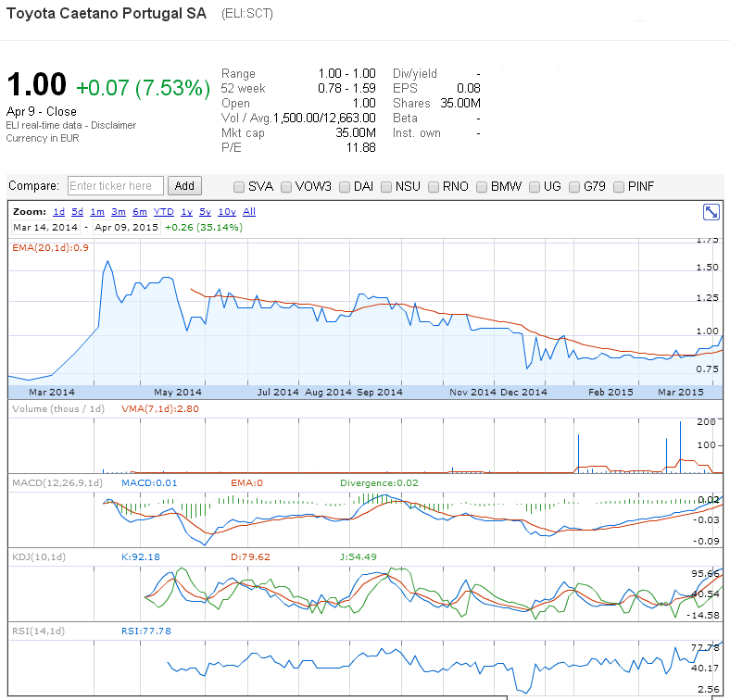The image size is (730, 700).
Task: Check the SVA comparison checkbox
Action: pos(239,187)
